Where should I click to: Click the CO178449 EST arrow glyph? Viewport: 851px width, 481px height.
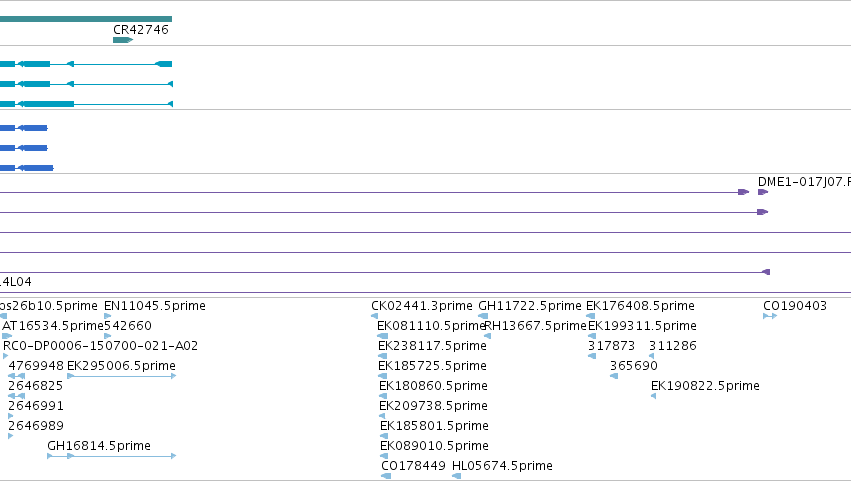click(386, 476)
